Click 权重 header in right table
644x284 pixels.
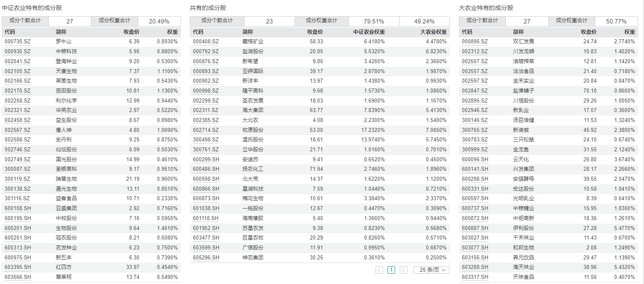(x=630, y=32)
